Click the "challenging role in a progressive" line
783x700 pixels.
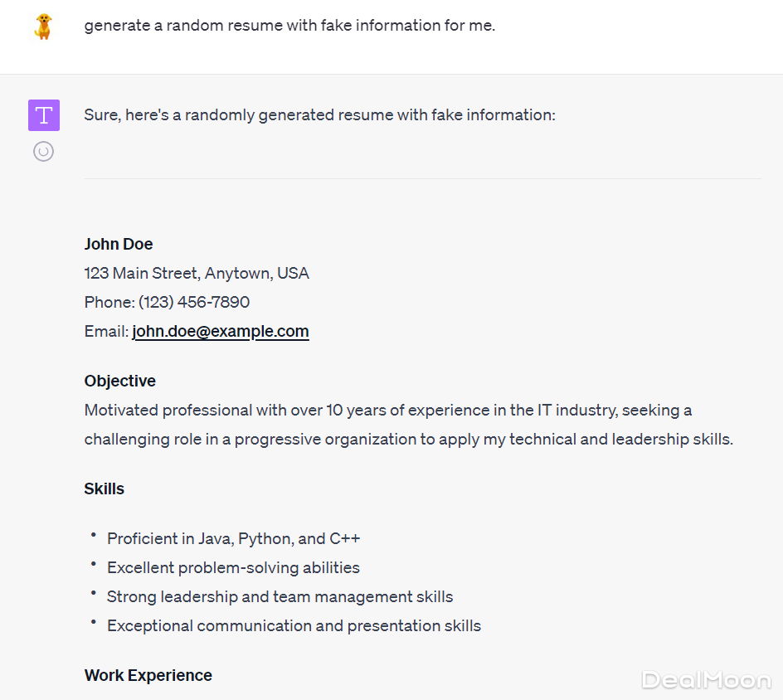tap(408, 439)
